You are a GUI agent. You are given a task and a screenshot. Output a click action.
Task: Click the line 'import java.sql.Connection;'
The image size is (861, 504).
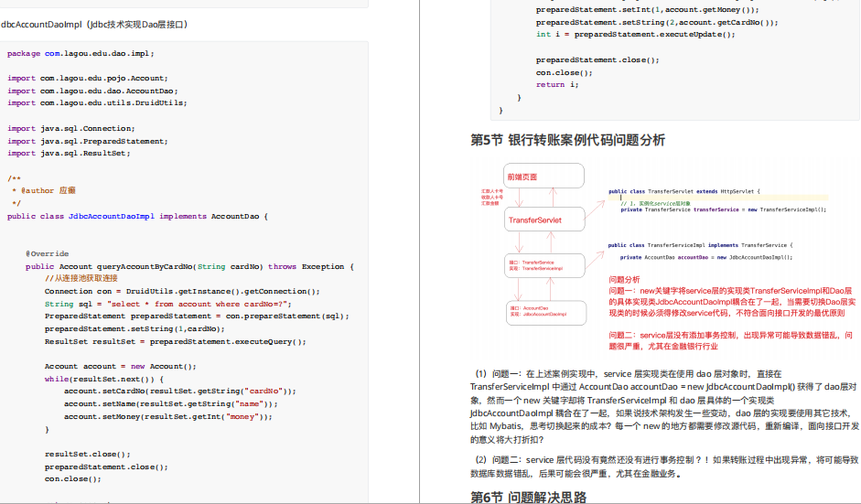pyautogui.click(x=70, y=128)
